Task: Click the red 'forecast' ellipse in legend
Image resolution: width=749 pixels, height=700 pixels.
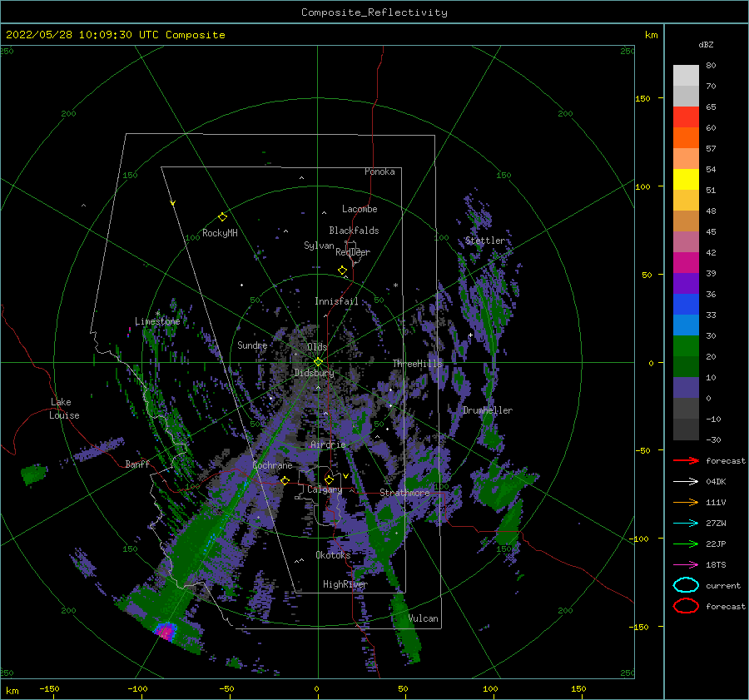Action: [686, 606]
